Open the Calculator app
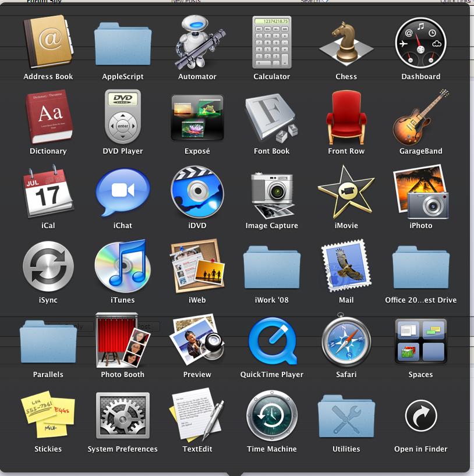This screenshot has height=476, width=474. click(271, 42)
